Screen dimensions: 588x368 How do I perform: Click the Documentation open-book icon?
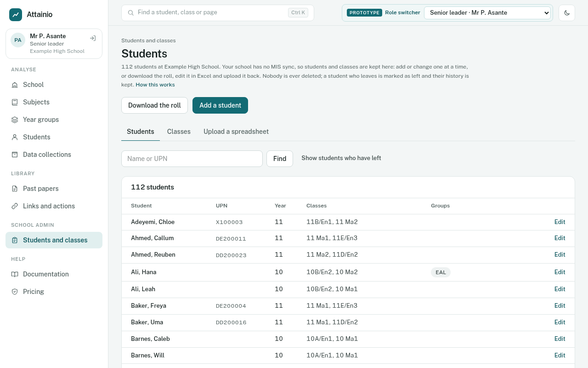[x=15, y=274]
